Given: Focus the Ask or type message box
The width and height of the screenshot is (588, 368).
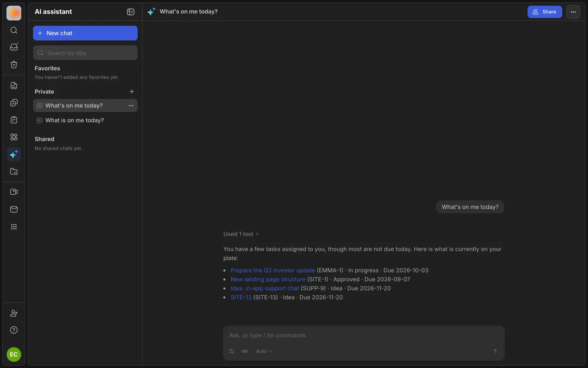Looking at the screenshot, I should (363, 335).
